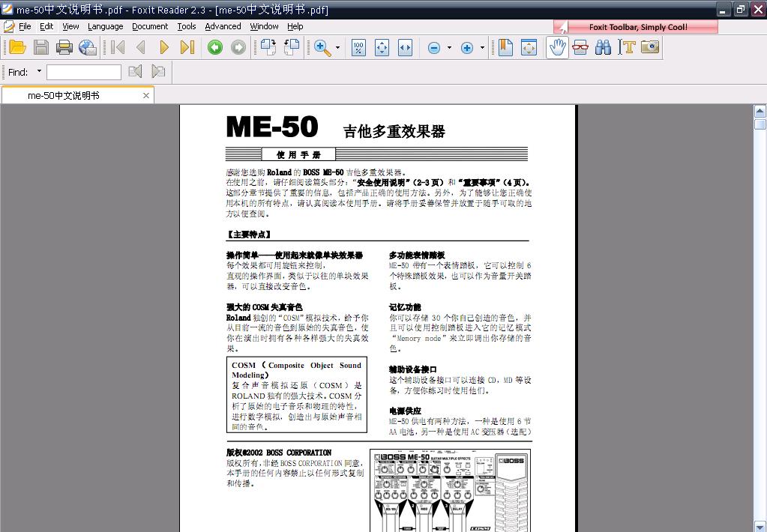The height and width of the screenshot is (532, 767).
Task: Click the 【主要特点】 section heading
Action: pos(248,235)
